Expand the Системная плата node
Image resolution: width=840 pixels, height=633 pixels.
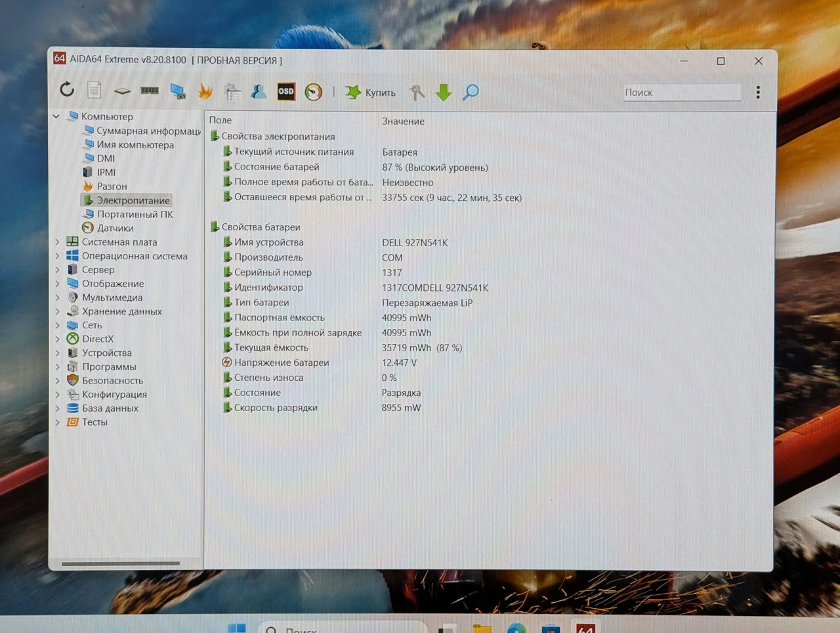(x=58, y=242)
